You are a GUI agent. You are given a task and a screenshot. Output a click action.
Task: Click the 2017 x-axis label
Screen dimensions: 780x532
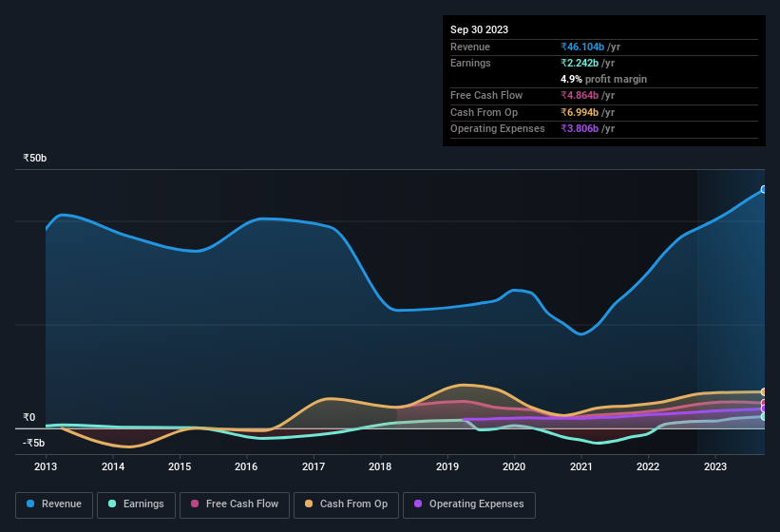(x=314, y=466)
